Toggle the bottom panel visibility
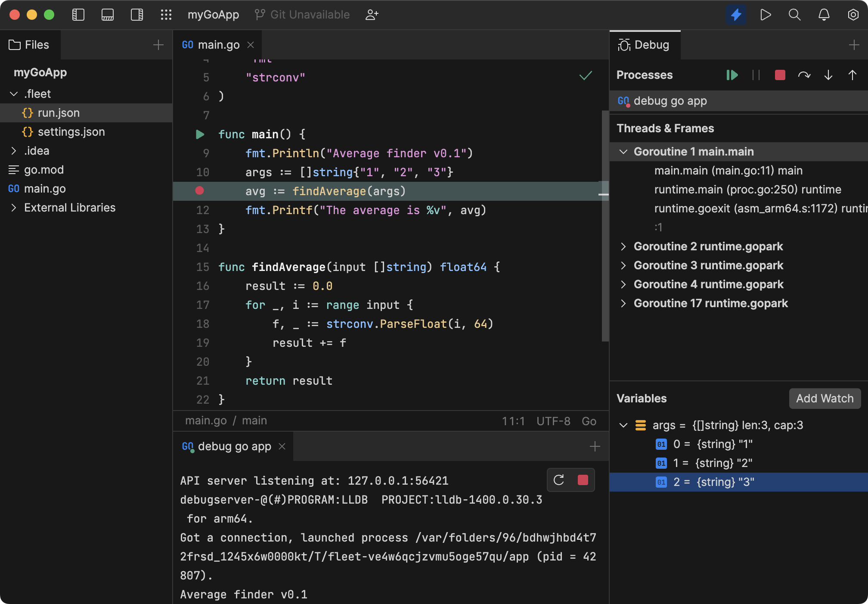The image size is (868, 604). pyautogui.click(x=107, y=14)
